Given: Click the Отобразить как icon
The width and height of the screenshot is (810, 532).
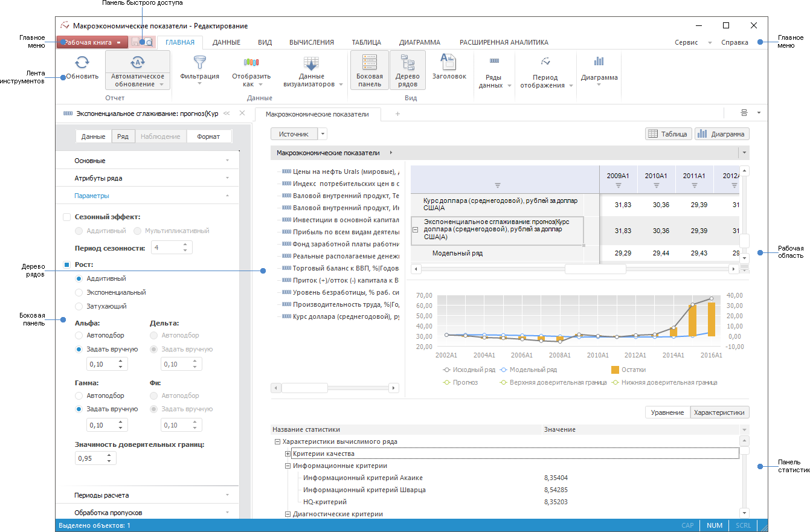Looking at the screenshot, I should click(x=251, y=63).
